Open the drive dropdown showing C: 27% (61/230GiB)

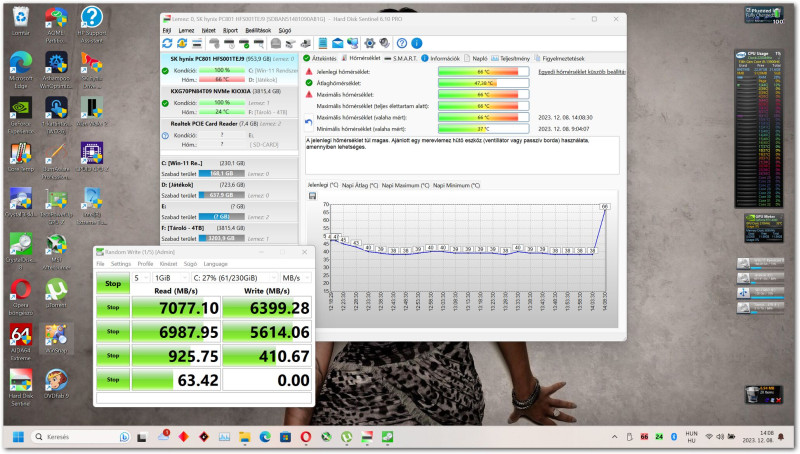pyautogui.click(x=234, y=278)
